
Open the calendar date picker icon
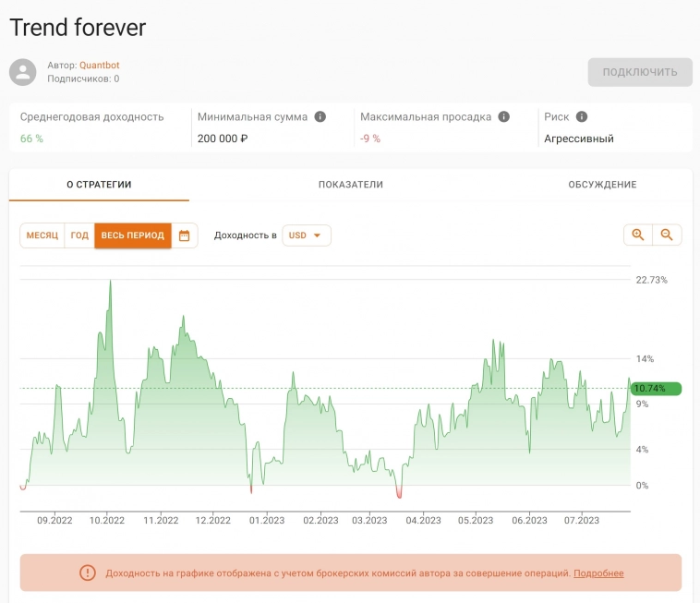click(185, 235)
